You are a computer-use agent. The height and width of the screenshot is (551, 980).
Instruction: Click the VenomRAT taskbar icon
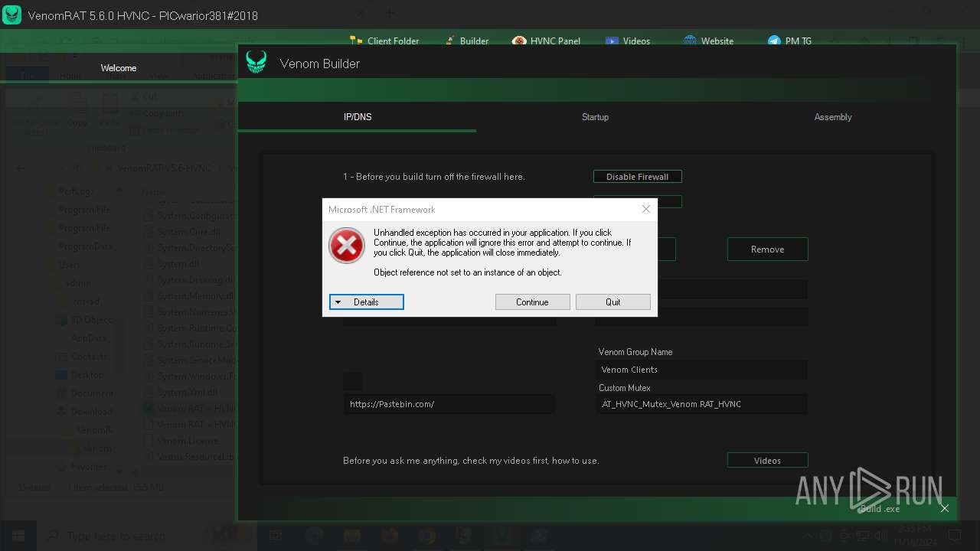(501, 536)
